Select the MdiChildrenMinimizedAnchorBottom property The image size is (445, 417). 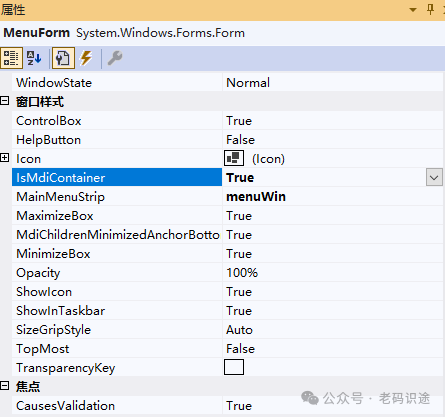(118, 235)
